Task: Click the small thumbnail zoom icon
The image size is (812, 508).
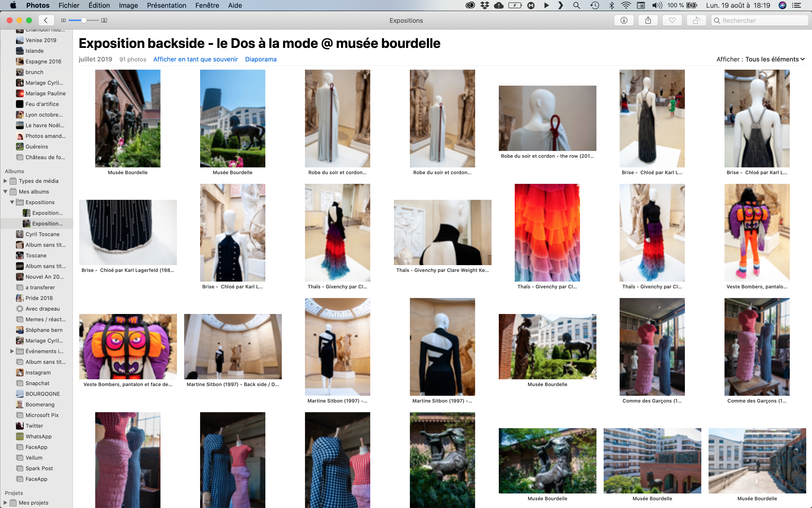Action: point(63,21)
